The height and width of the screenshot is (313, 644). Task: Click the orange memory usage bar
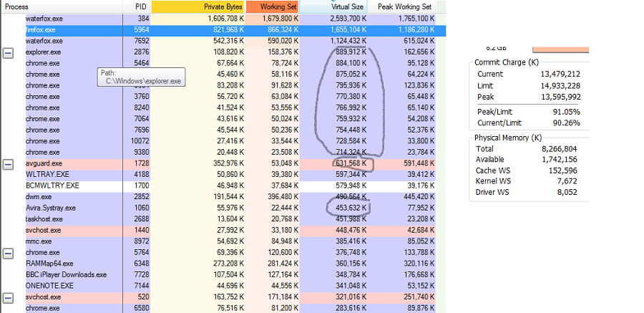(560, 49)
